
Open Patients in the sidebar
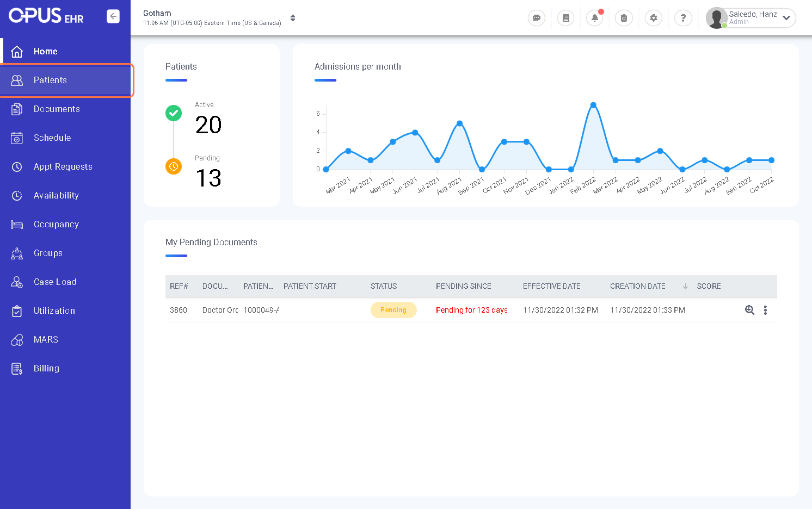[x=65, y=80]
